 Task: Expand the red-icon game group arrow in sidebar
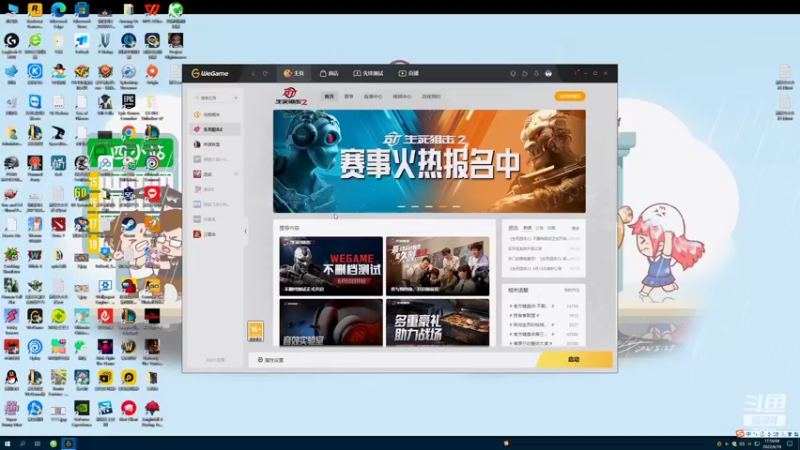pyautogui.click(x=236, y=174)
